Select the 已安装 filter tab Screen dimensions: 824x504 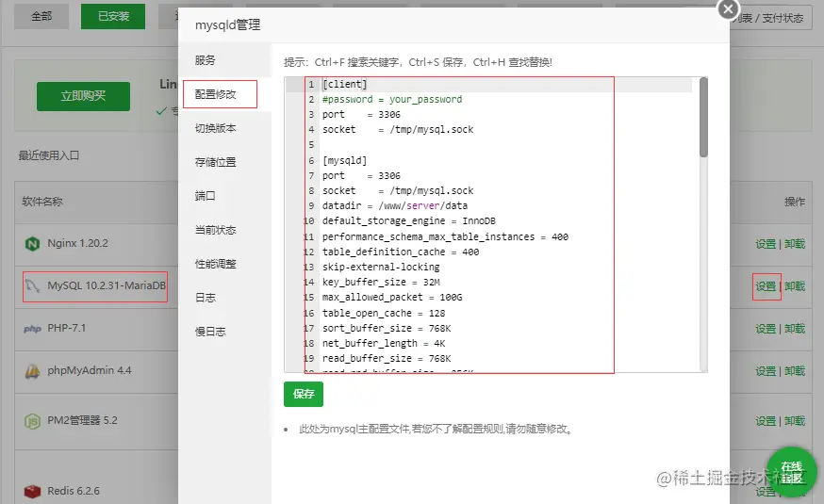113,16
